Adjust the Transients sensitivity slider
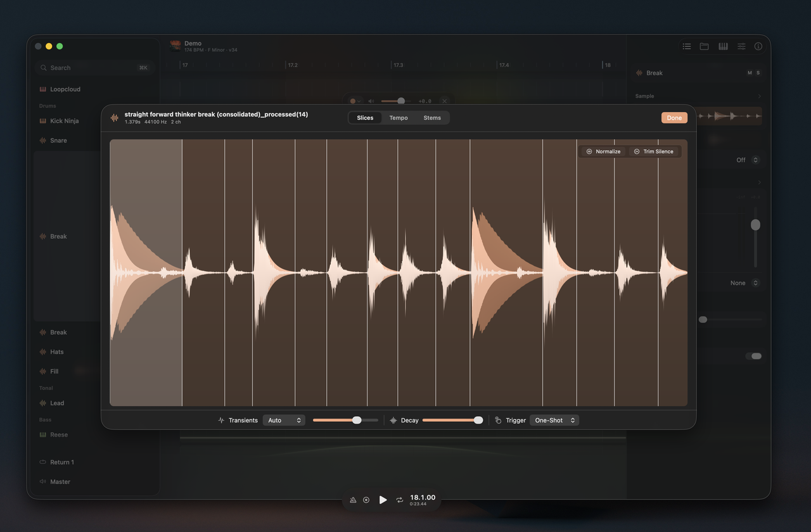This screenshot has height=532, width=811. click(345, 421)
